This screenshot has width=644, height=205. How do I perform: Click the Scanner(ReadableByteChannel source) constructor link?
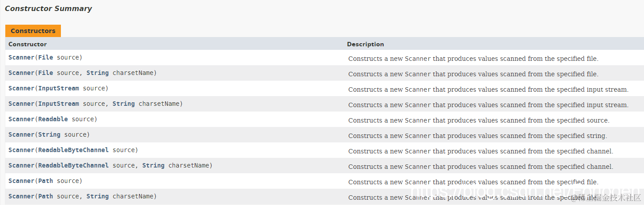[x=21, y=150]
